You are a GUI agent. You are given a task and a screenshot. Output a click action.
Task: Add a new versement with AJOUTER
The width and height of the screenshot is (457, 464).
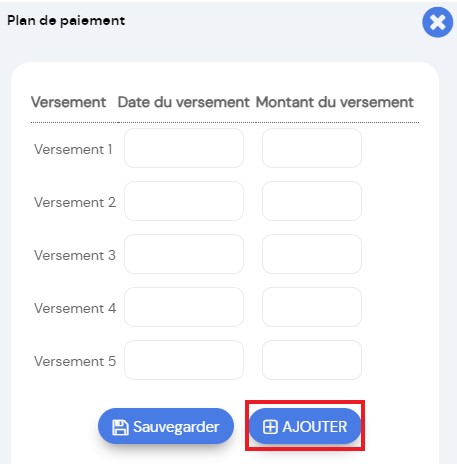click(x=305, y=426)
